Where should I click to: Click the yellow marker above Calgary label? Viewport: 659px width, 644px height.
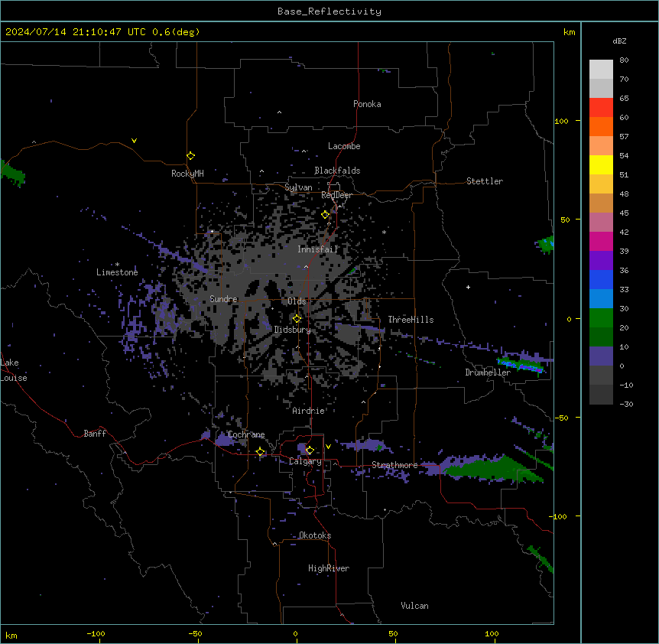[x=310, y=450]
